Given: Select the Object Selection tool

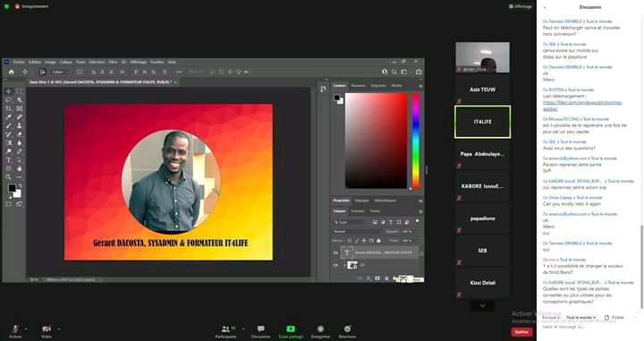Looking at the screenshot, I should [x=20, y=100].
